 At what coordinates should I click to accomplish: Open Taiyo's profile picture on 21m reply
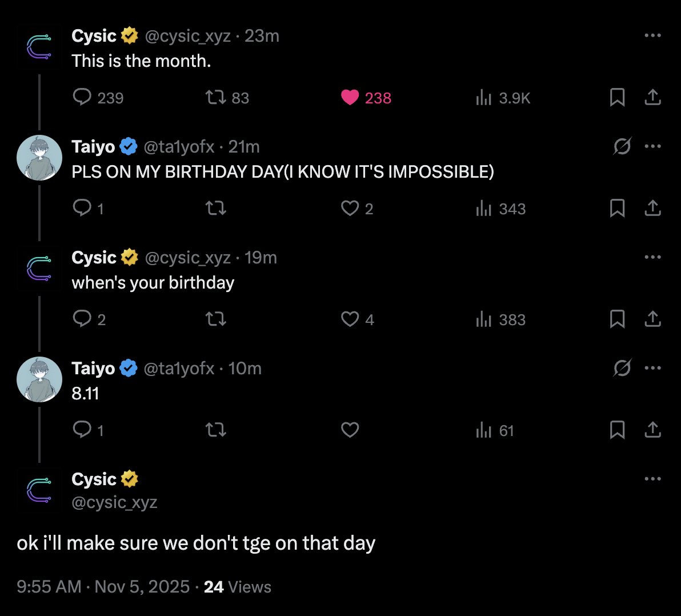point(39,158)
